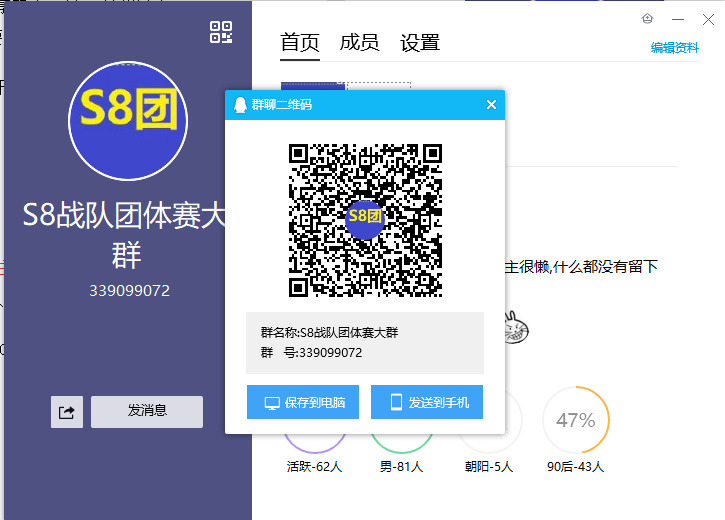Screen dimensions: 725x520
Task: Click the report icon beside minimize
Action: coord(648,18)
